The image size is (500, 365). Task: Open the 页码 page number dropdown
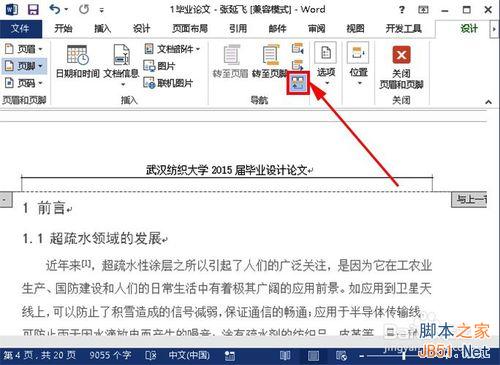pyautogui.click(x=24, y=82)
